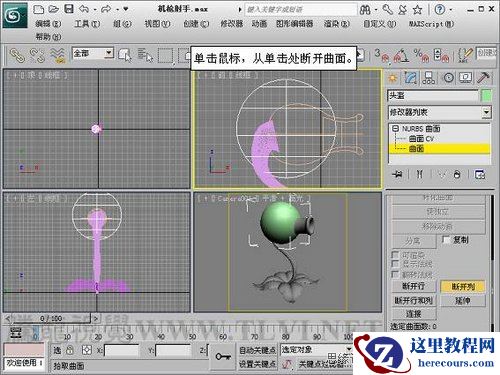The height and width of the screenshot is (375, 500).
Task: Open the 视图(V) menu
Action: point(157,24)
